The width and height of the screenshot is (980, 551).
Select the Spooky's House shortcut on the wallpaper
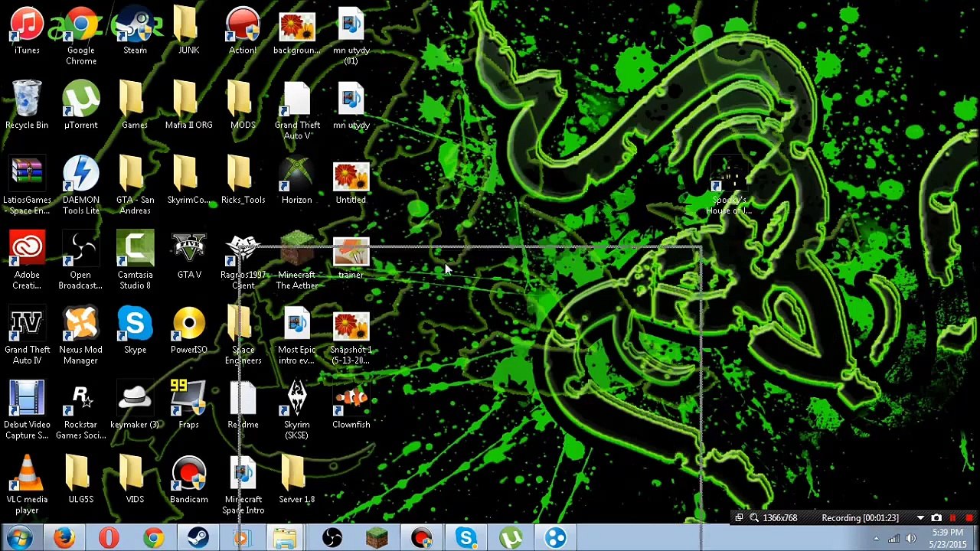coord(729,187)
